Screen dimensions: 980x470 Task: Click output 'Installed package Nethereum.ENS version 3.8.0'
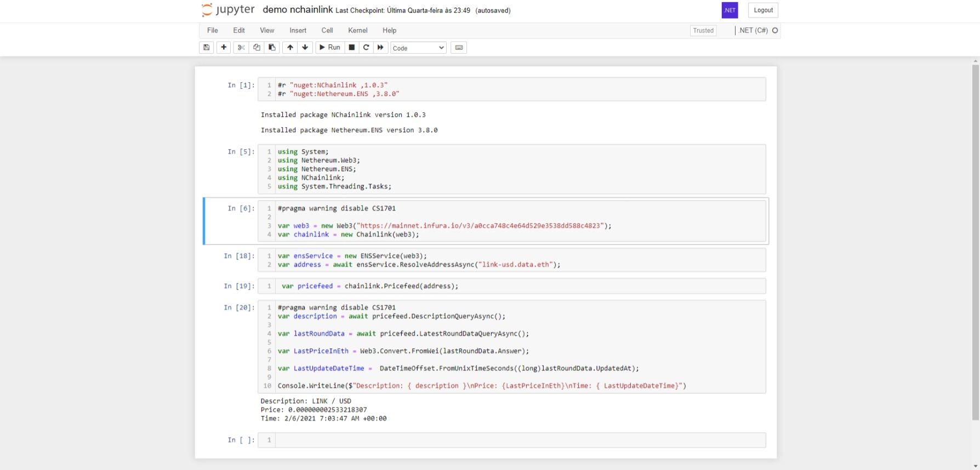point(349,131)
